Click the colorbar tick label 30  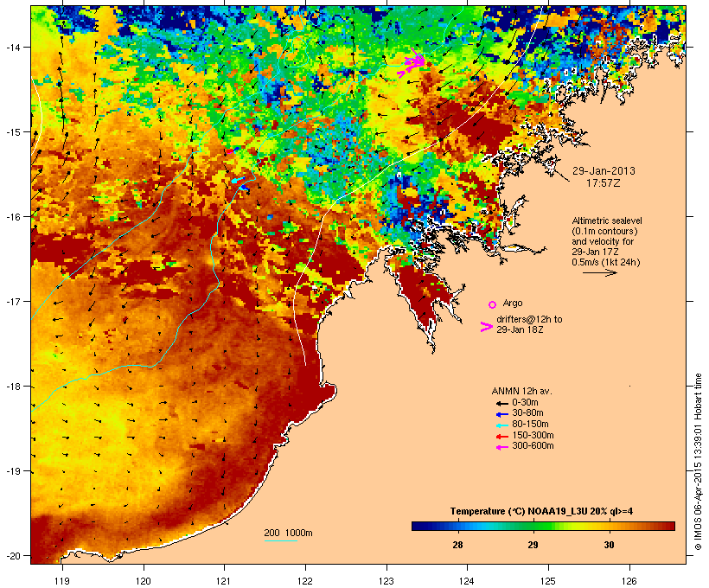click(x=609, y=545)
